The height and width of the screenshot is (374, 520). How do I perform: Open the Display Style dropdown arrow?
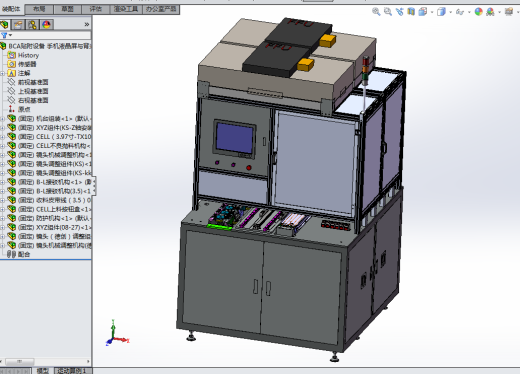point(450,12)
